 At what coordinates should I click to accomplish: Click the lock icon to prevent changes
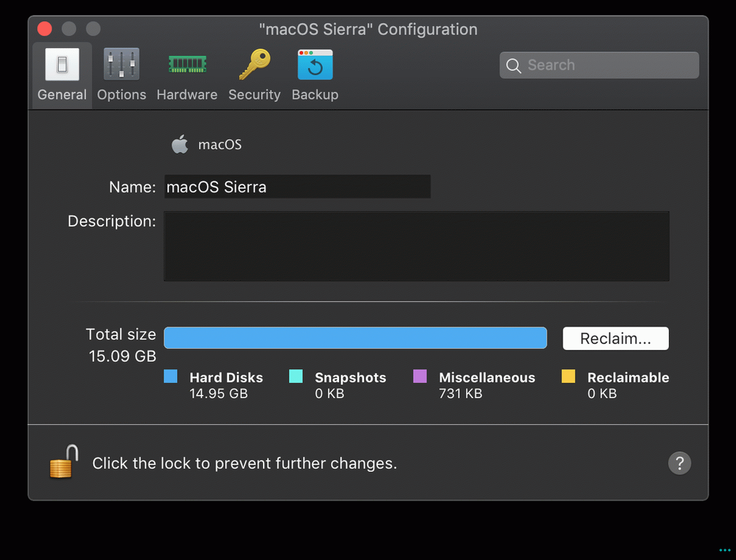[x=64, y=462]
